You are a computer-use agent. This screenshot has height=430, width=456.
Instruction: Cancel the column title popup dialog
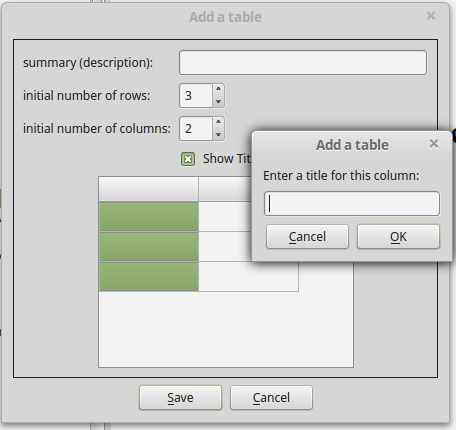[307, 237]
